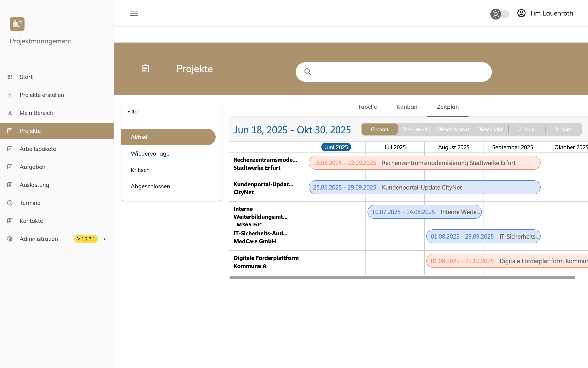The width and height of the screenshot is (588, 368).
Task: Switch to the Kanban tab
Action: (407, 107)
